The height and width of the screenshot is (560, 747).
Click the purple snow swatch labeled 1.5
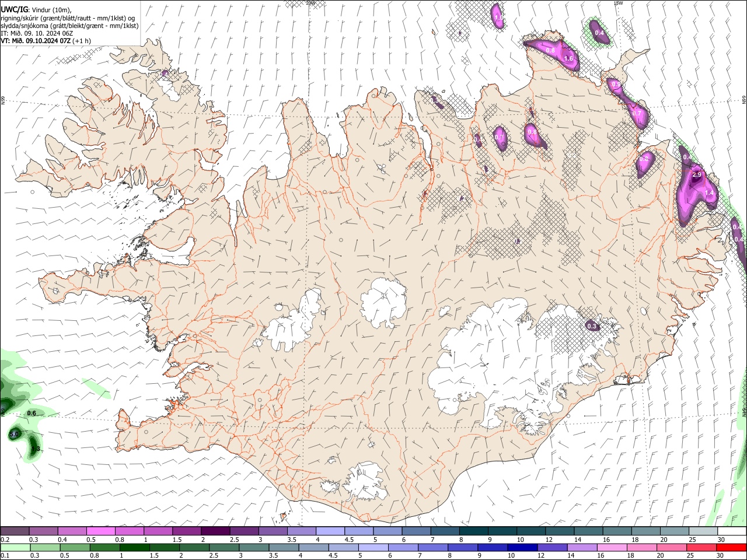187,531
